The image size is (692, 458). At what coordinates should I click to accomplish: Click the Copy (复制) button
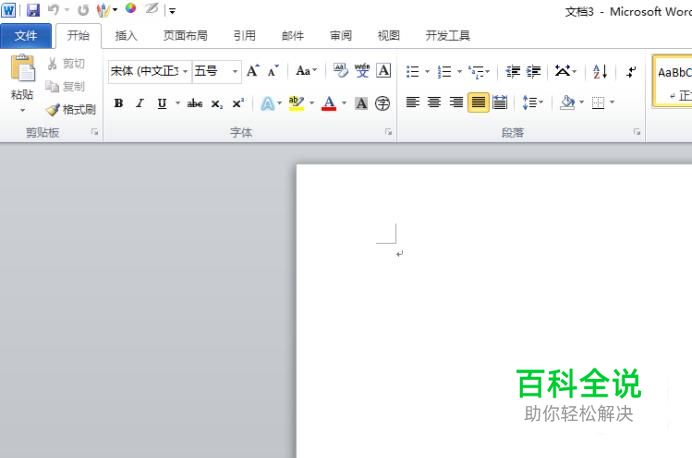pyautogui.click(x=65, y=86)
